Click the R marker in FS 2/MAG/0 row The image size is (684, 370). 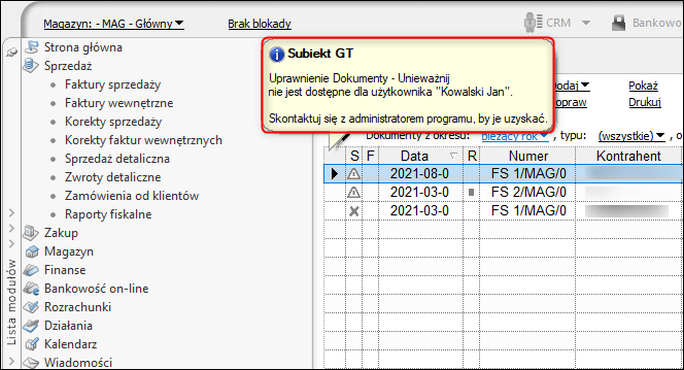click(471, 192)
